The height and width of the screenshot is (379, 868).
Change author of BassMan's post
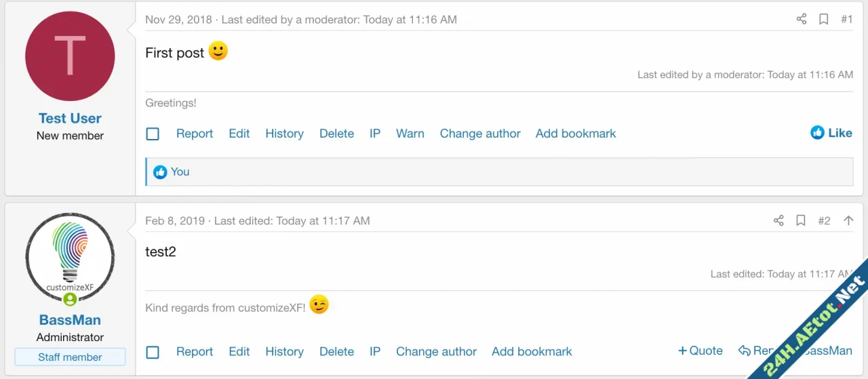pos(436,352)
